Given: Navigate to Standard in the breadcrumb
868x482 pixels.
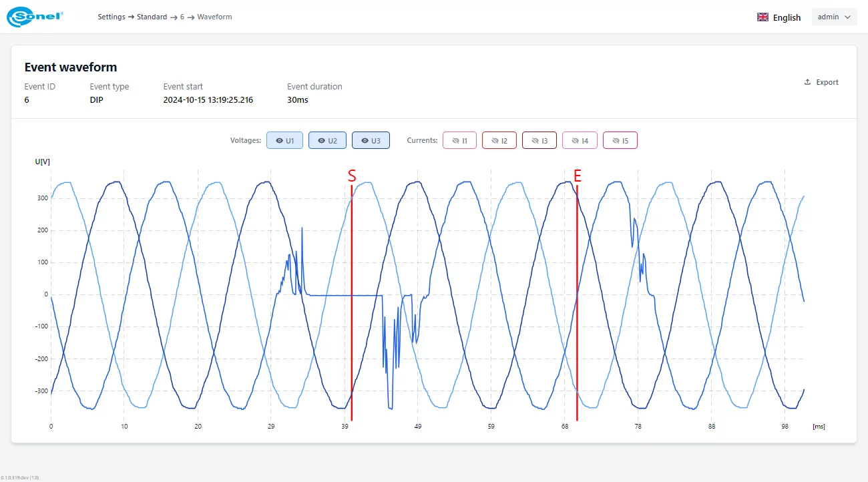Looking at the screenshot, I should pyautogui.click(x=152, y=17).
